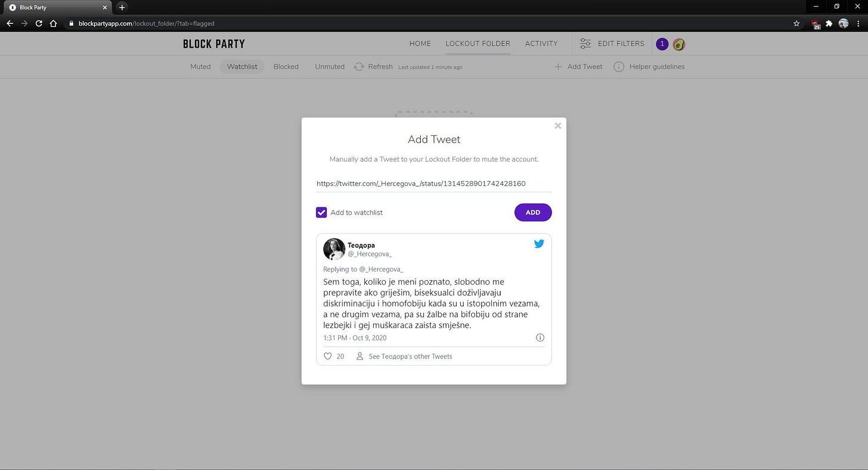Open the Extensions puzzle icon
This screenshot has height=470, width=868.
pos(829,24)
